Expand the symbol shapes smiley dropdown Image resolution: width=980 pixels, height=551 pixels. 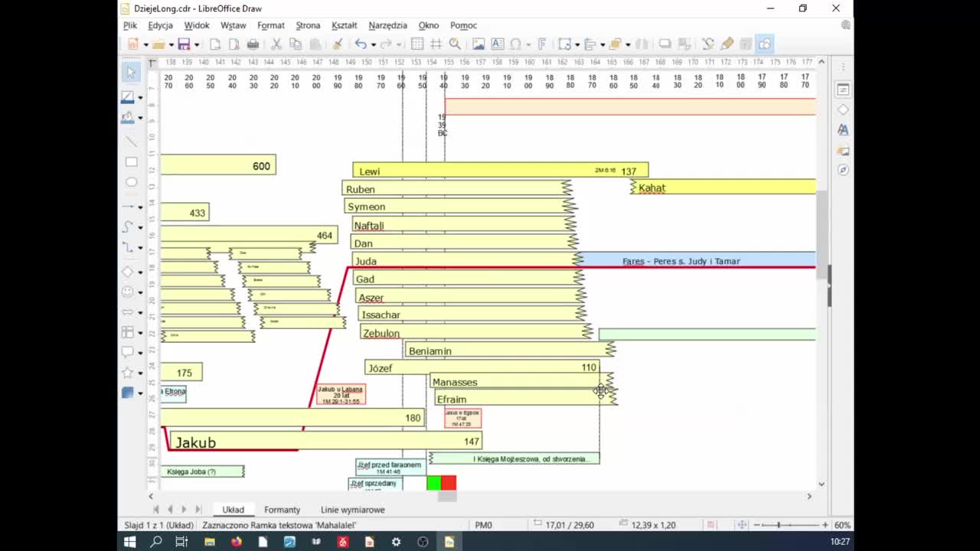click(140, 292)
